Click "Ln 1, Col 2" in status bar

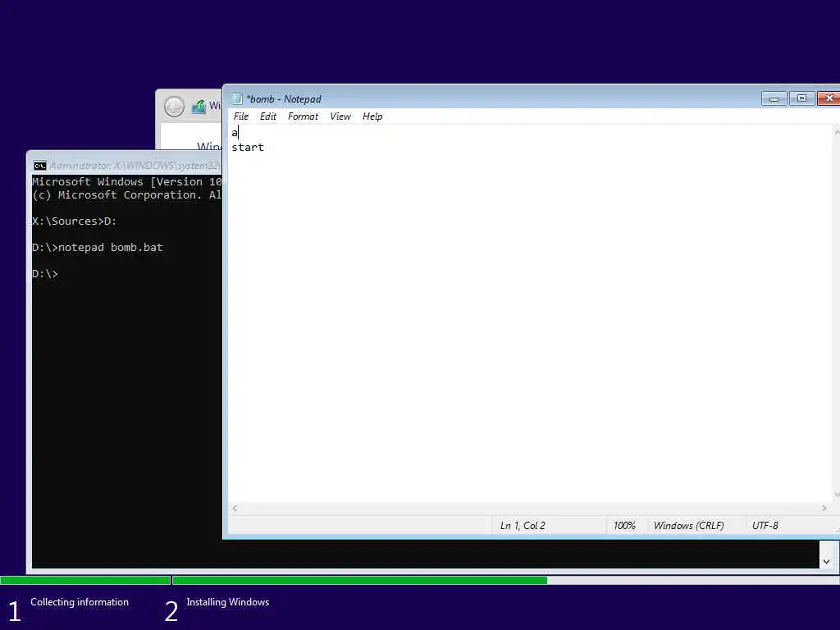click(523, 526)
